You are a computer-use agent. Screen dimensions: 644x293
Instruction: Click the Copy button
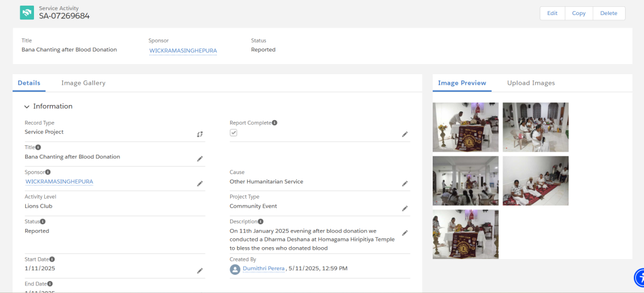pos(579,13)
